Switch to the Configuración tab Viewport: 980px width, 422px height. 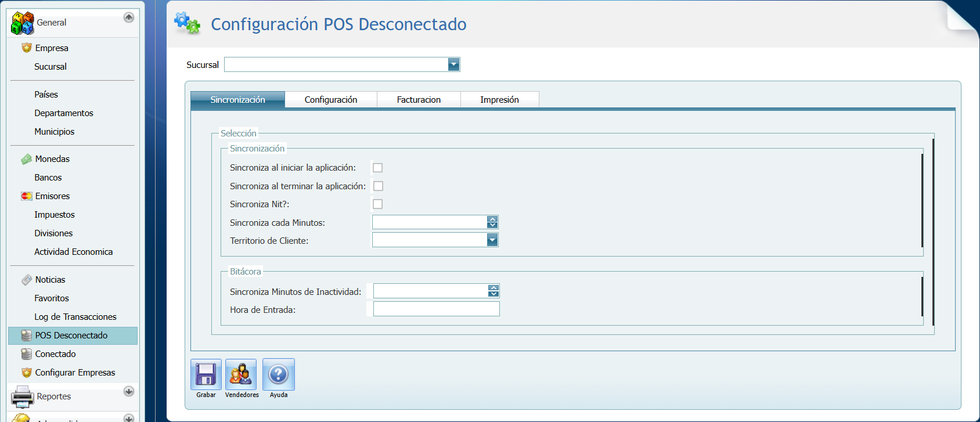click(331, 99)
